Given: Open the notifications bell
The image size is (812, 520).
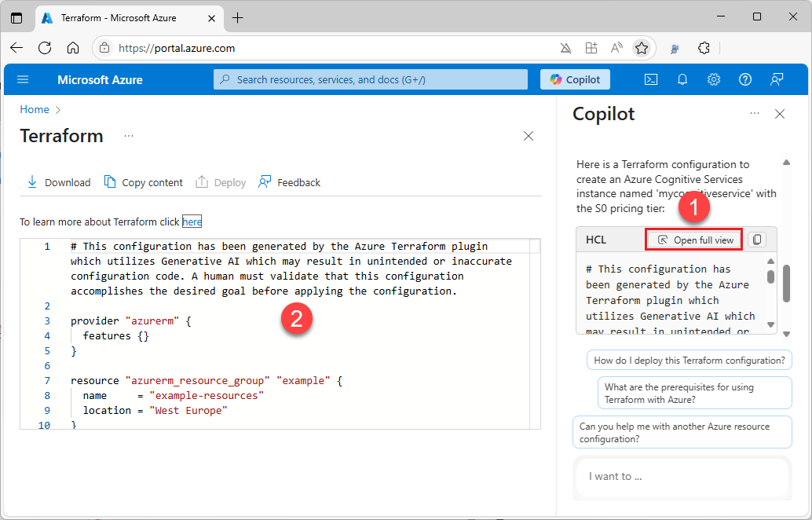Looking at the screenshot, I should pyautogui.click(x=682, y=79).
